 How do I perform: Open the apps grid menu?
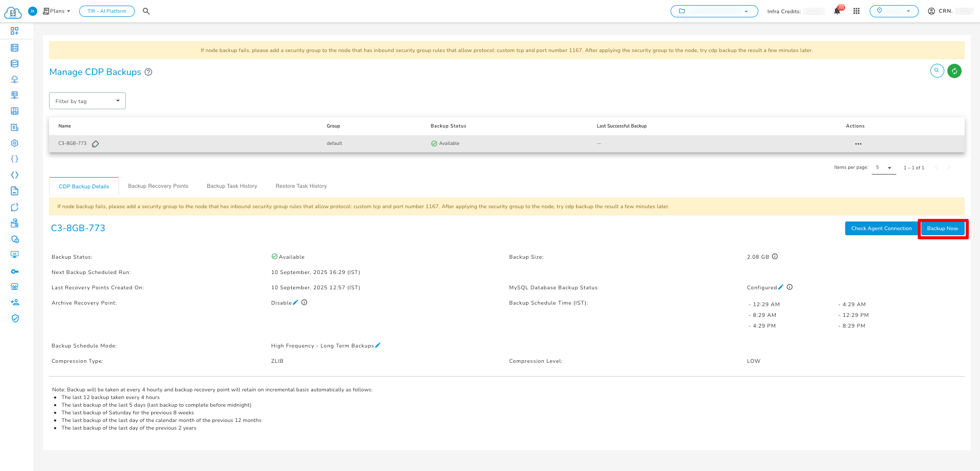click(856, 11)
